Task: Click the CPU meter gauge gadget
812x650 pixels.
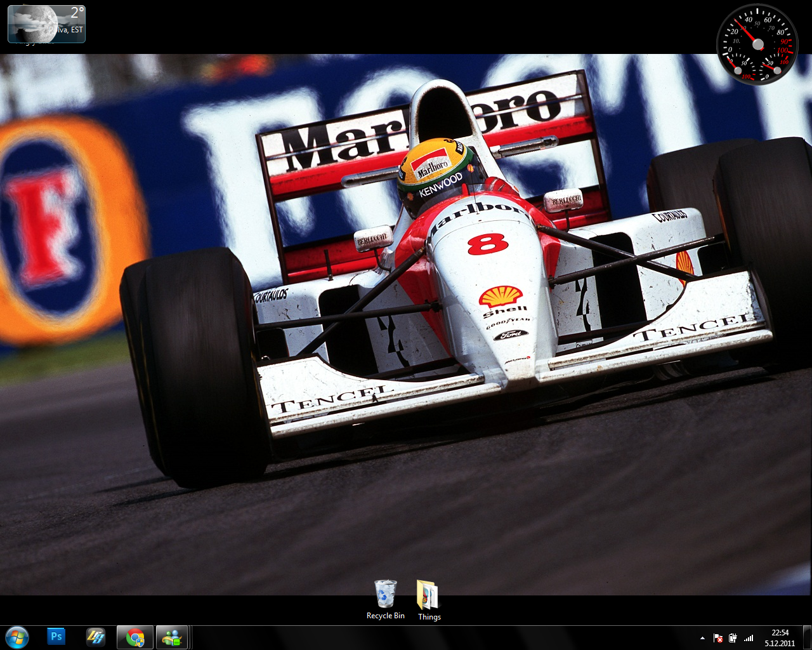Action: coord(757,44)
